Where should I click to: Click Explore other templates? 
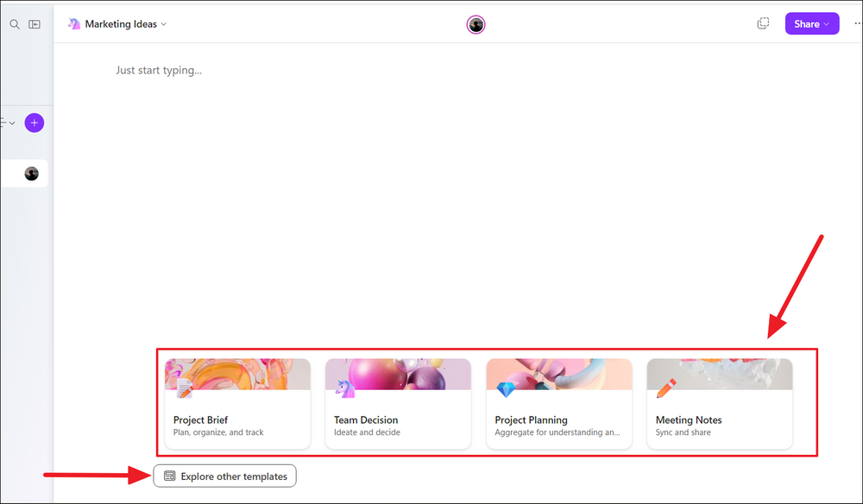pos(224,476)
